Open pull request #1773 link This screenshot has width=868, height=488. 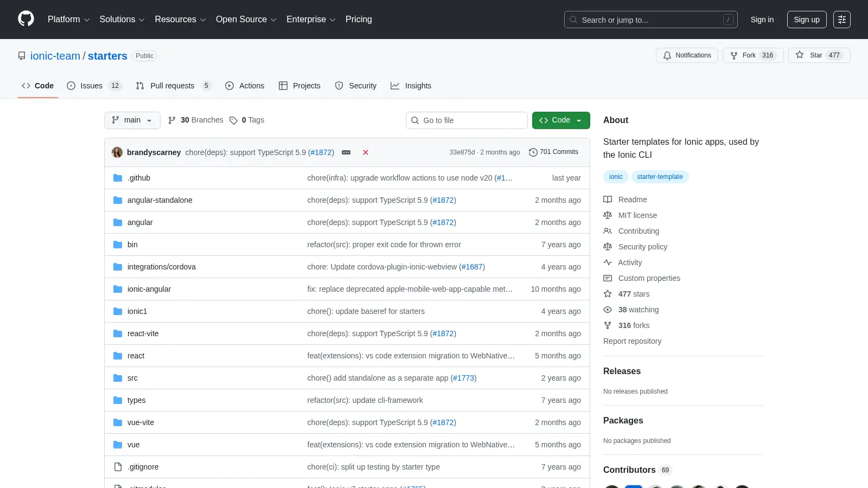(x=464, y=378)
